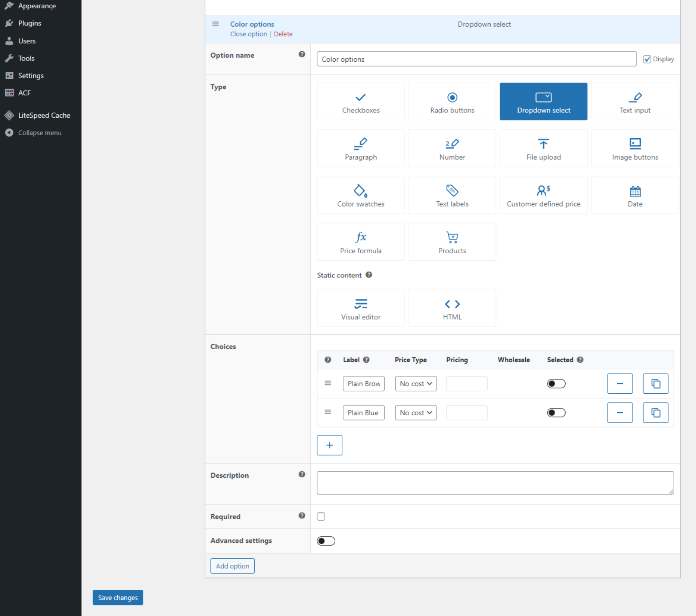The width and height of the screenshot is (696, 616).
Task: Pick the File upload option type
Action: pos(544,148)
